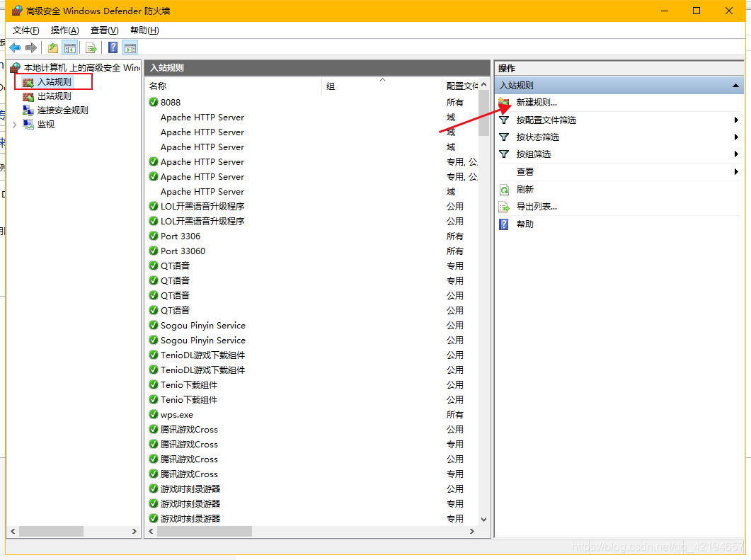The height and width of the screenshot is (560, 751).
Task: Toggle the show/hide console tree icon
Action: [x=70, y=48]
